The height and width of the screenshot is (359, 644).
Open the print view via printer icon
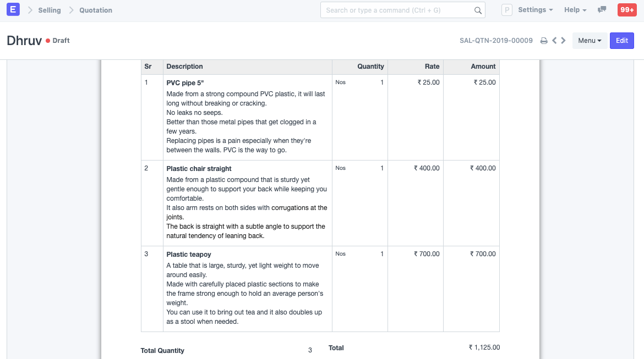click(544, 40)
